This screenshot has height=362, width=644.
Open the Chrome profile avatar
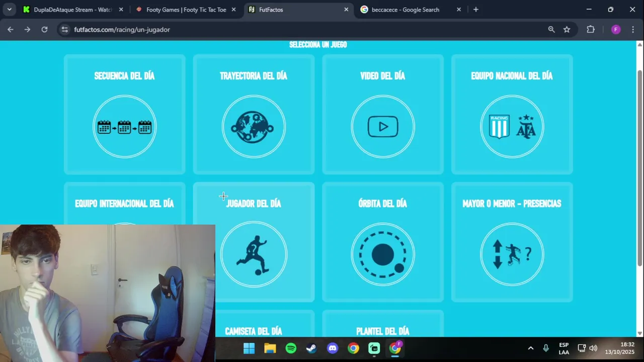[616, 30]
